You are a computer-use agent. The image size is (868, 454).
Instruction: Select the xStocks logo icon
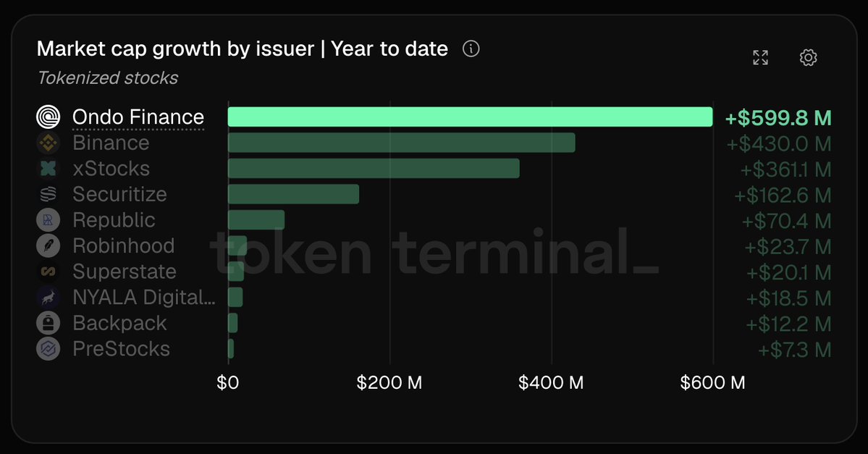point(49,168)
